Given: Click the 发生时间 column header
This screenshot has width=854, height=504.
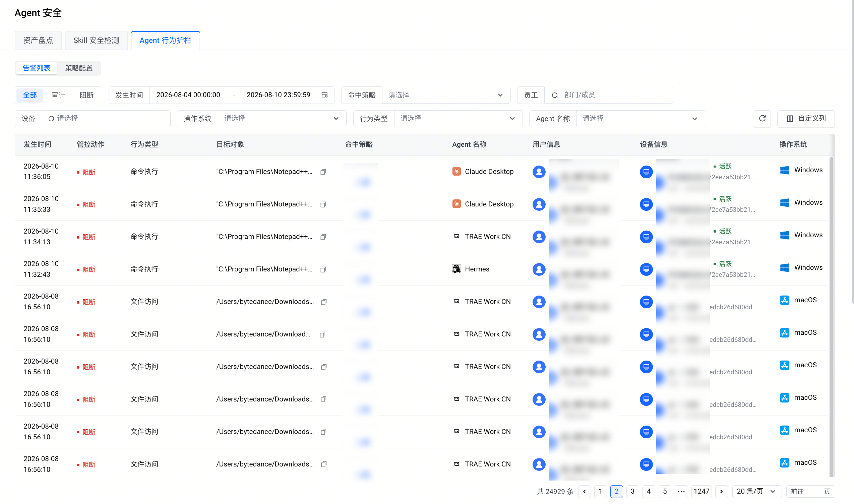Looking at the screenshot, I should [x=37, y=144].
